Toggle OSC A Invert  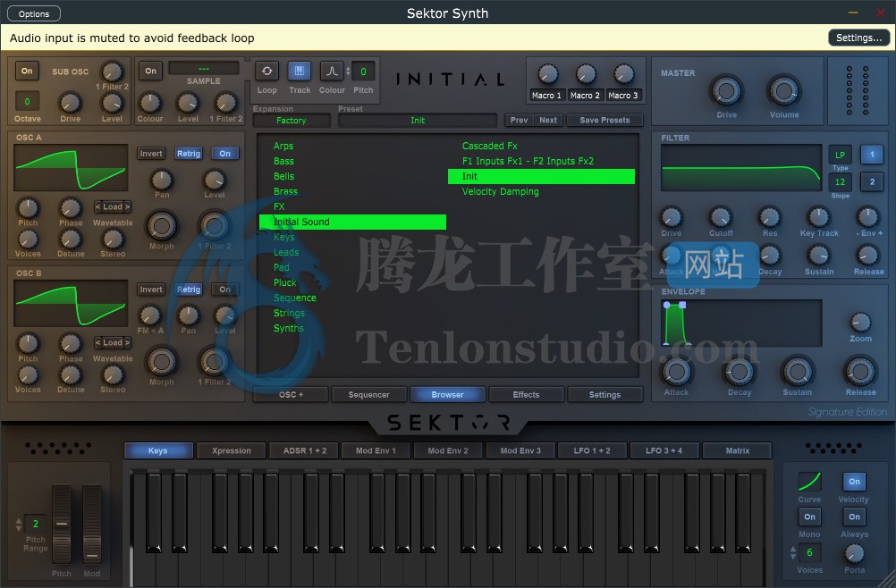[x=151, y=154]
